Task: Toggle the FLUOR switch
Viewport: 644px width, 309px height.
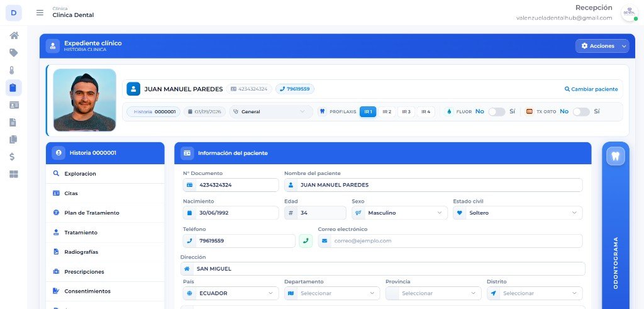Action: [x=497, y=112]
